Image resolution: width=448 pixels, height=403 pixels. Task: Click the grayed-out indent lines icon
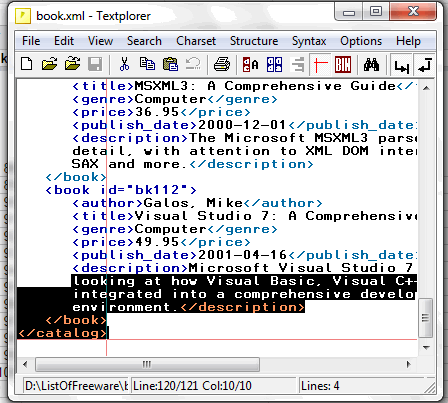point(297,65)
